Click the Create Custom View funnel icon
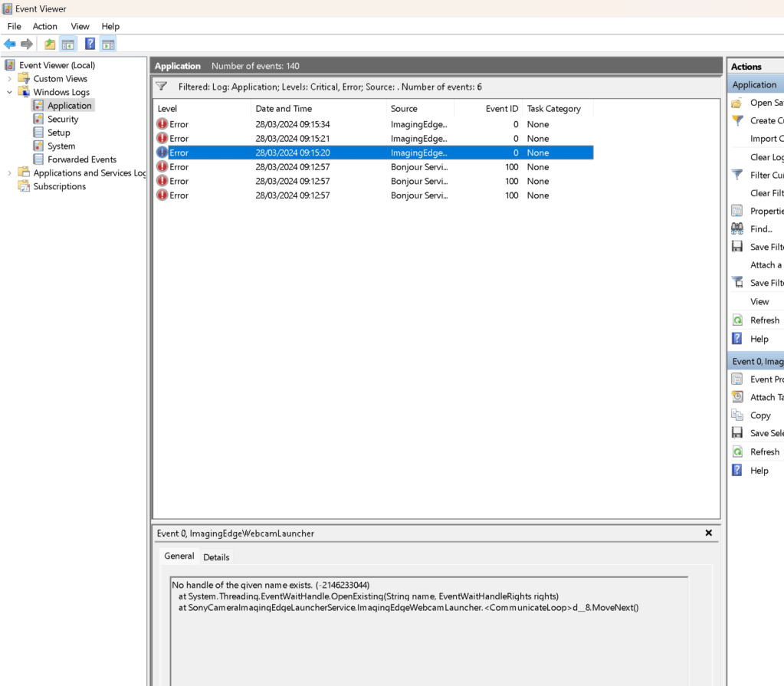Image resolution: width=784 pixels, height=686 pixels. [737, 120]
